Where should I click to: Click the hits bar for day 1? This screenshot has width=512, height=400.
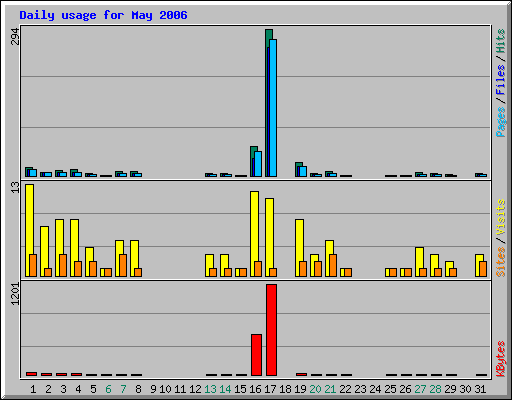pyautogui.click(x=29, y=172)
